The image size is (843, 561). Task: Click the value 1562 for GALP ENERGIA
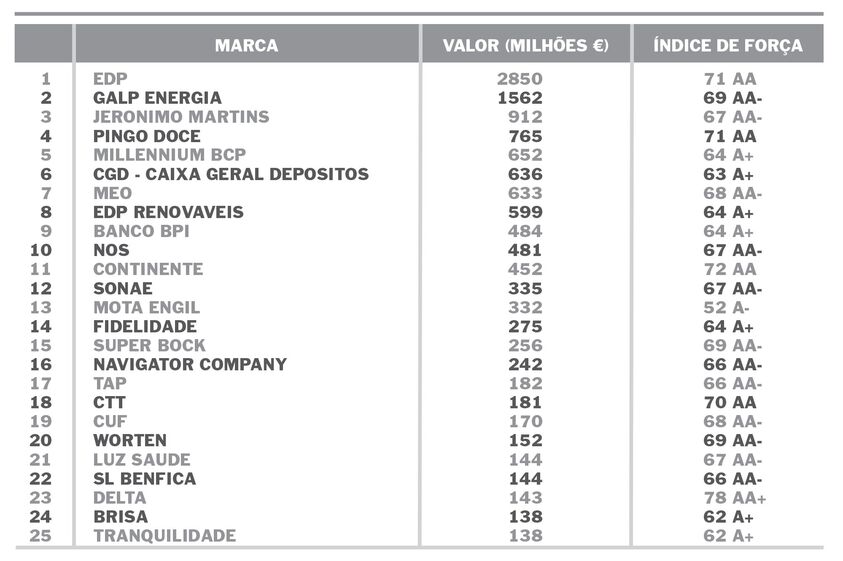coord(520,98)
